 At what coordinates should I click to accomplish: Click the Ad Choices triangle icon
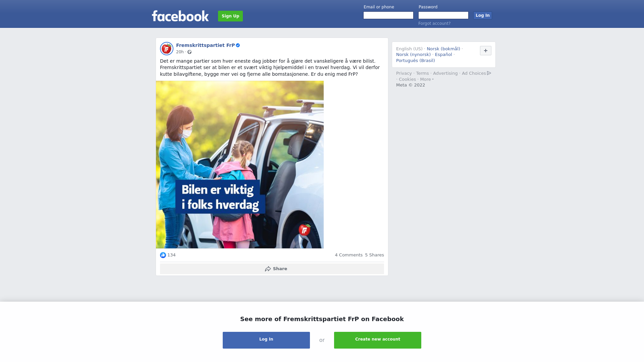click(489, 73)
